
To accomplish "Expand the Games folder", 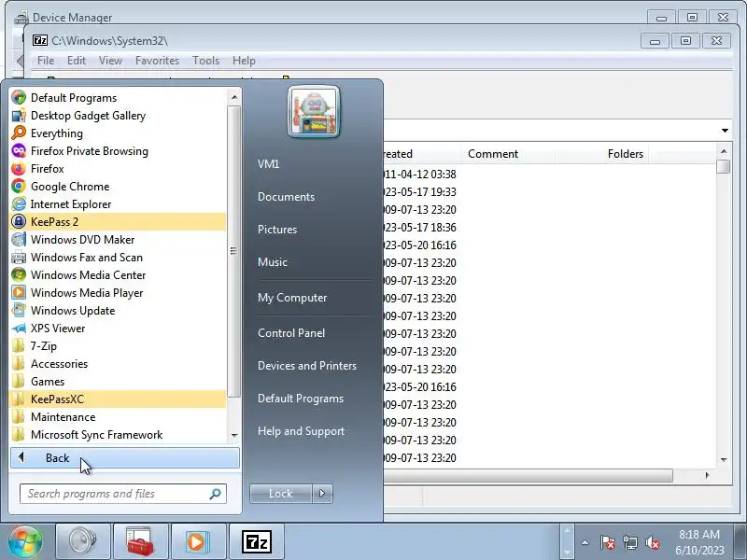I will click(118, 382).
